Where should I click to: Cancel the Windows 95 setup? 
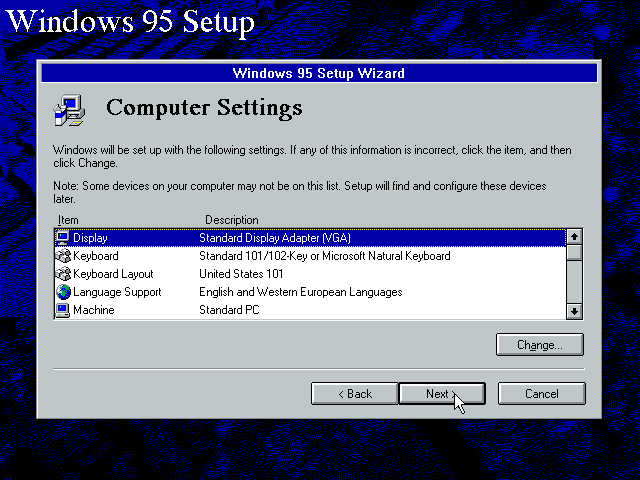point(541,394)
